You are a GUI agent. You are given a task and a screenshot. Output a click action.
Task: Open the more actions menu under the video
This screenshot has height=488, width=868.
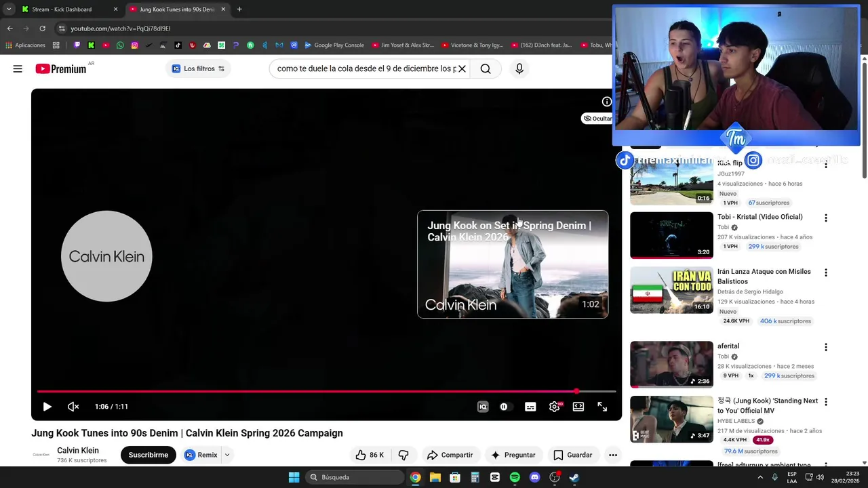pyautogui.click(x=613, y=455)
